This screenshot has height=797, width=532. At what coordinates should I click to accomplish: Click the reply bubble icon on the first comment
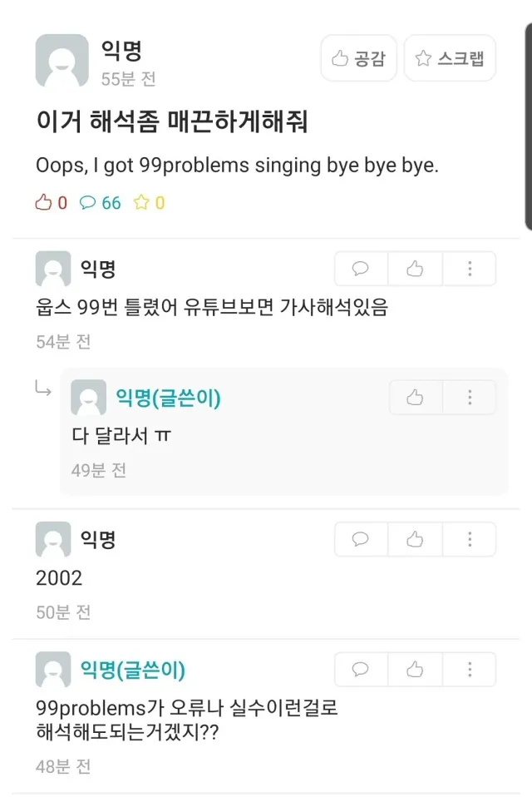tap(360, 268)
